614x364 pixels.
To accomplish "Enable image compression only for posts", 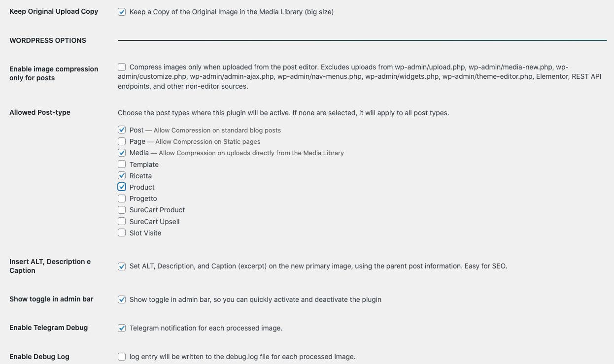I will (x=122, y=67).
